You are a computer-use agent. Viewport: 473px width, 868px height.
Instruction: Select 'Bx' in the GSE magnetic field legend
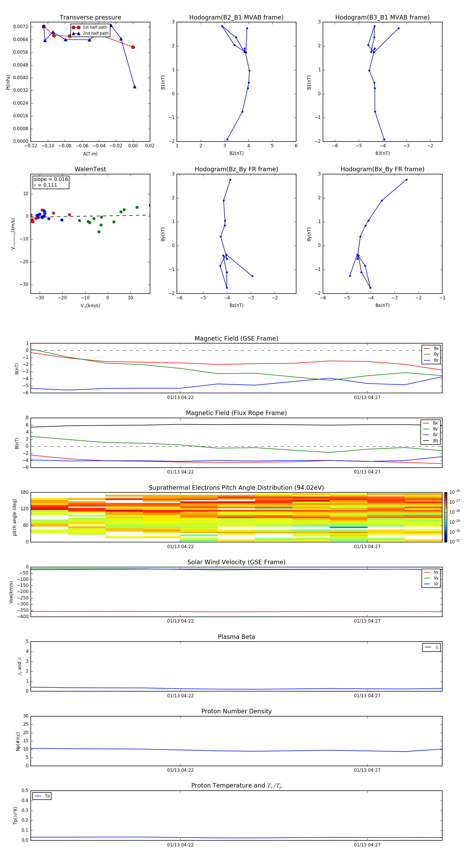tap(431, 349)
